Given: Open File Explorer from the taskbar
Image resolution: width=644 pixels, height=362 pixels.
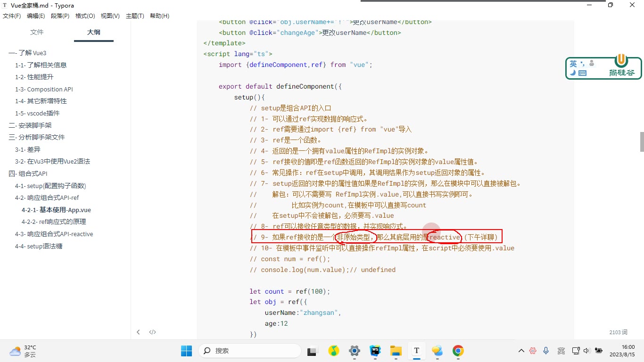Looking at the screenshot, I should coord(396,351).
